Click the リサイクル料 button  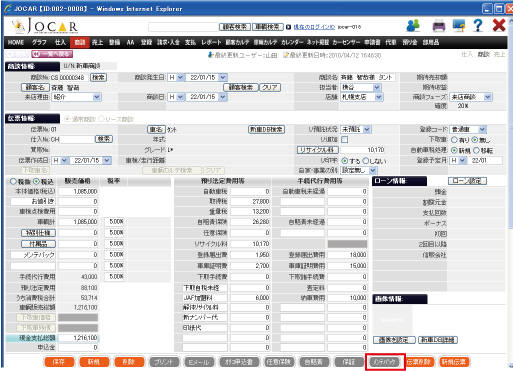tap(318, 150)
